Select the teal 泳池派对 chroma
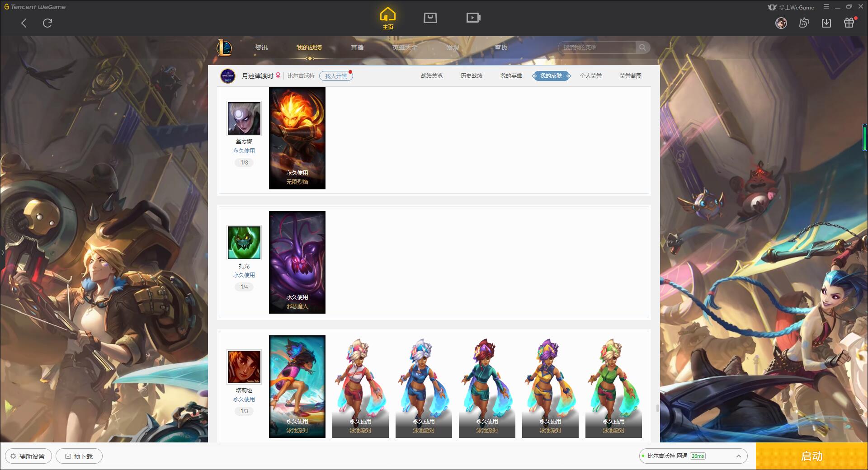 [x=487, y=386]
